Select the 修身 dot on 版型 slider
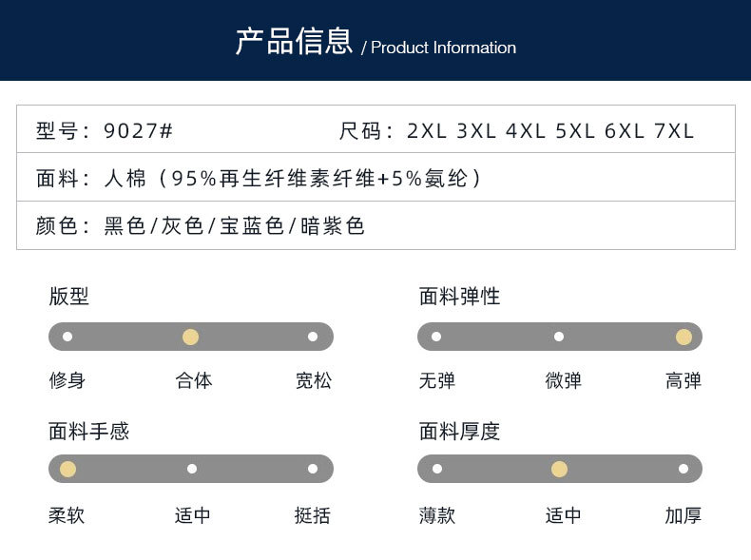 click(67, 337)
